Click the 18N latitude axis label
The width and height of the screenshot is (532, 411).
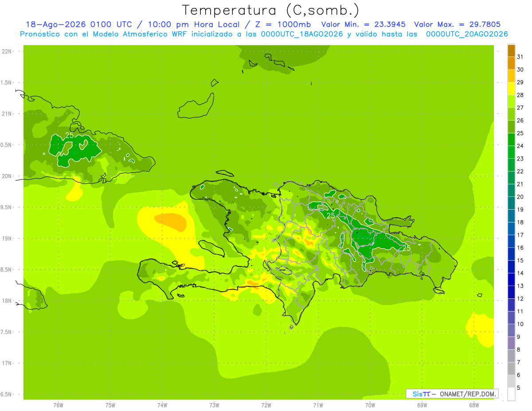pos(8,301)
